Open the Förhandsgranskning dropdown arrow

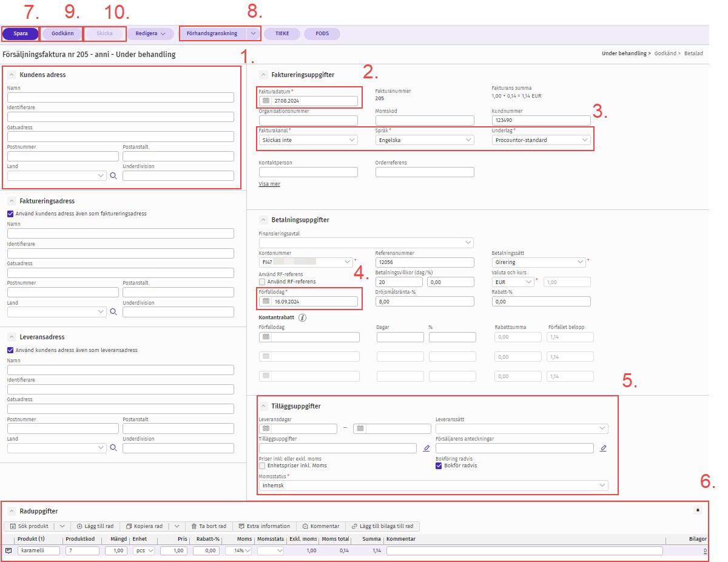253,34
